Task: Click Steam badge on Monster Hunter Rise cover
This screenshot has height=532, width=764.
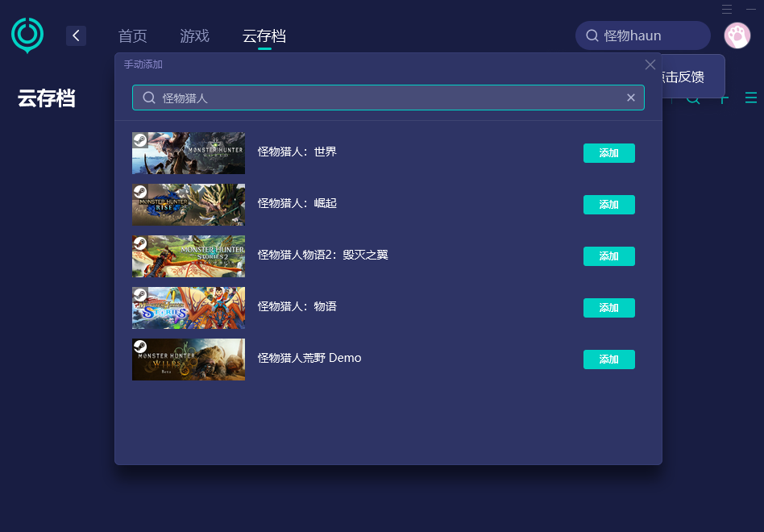Action: (x=140, y=192)
